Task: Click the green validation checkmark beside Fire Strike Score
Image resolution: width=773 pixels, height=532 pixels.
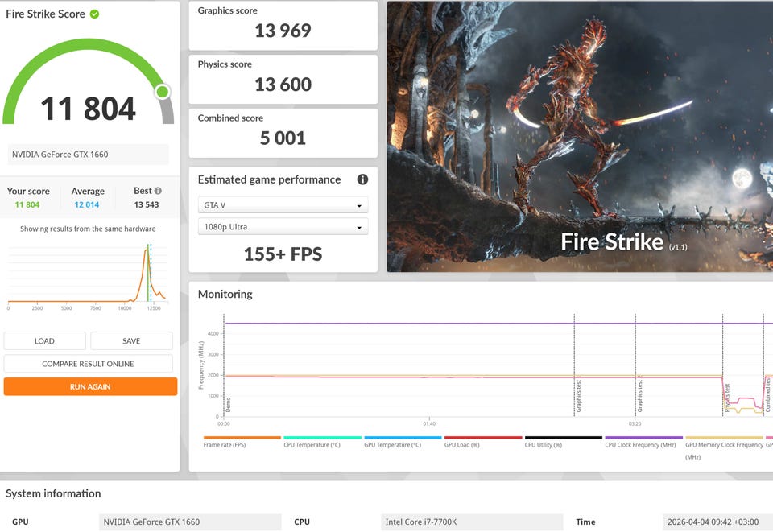Action: 95,14
